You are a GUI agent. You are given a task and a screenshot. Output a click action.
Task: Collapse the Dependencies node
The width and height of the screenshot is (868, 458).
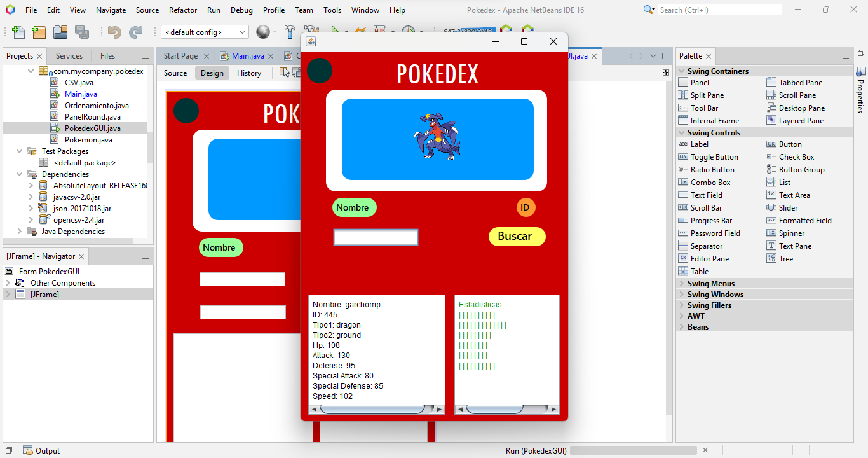click(x=20, y=174)
